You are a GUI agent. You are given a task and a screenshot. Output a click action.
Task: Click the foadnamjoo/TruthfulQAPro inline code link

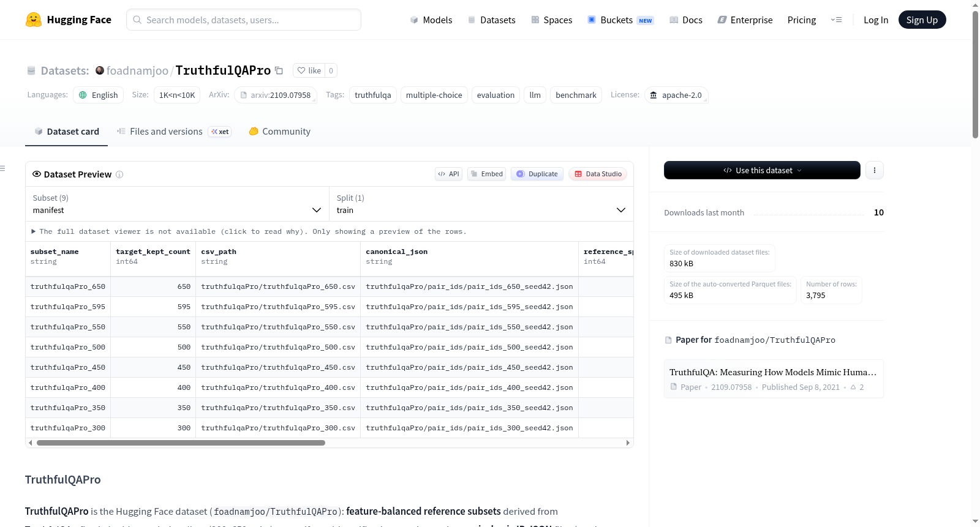point(276,512)
